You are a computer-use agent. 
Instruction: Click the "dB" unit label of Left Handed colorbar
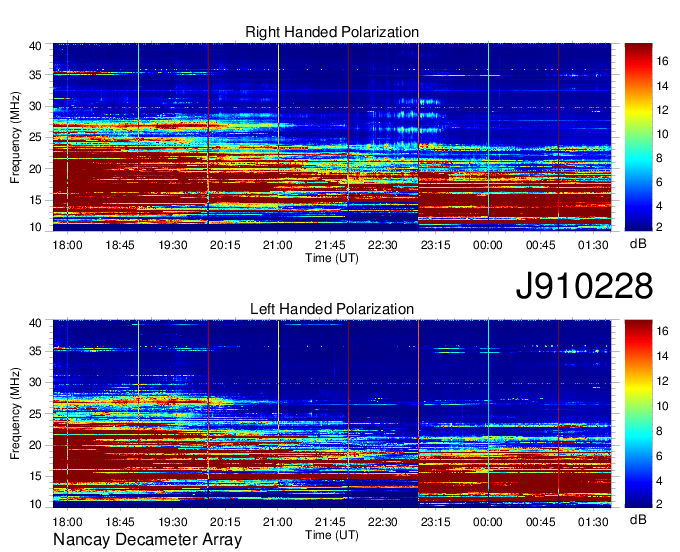[638, 520]
